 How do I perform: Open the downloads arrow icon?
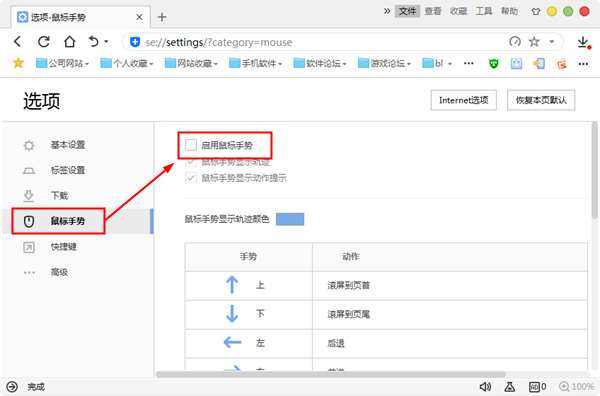pyautogui.click(x=583, y=42)
